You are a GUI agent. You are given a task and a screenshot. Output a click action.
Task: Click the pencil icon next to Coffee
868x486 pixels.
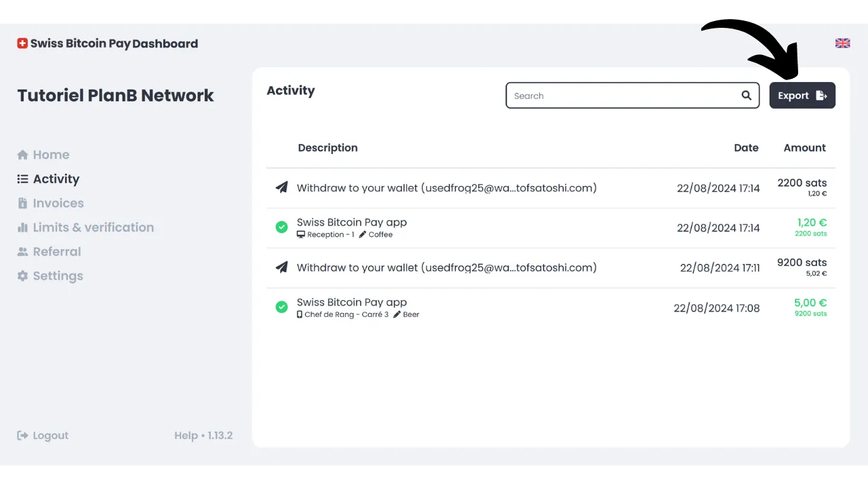362,235
